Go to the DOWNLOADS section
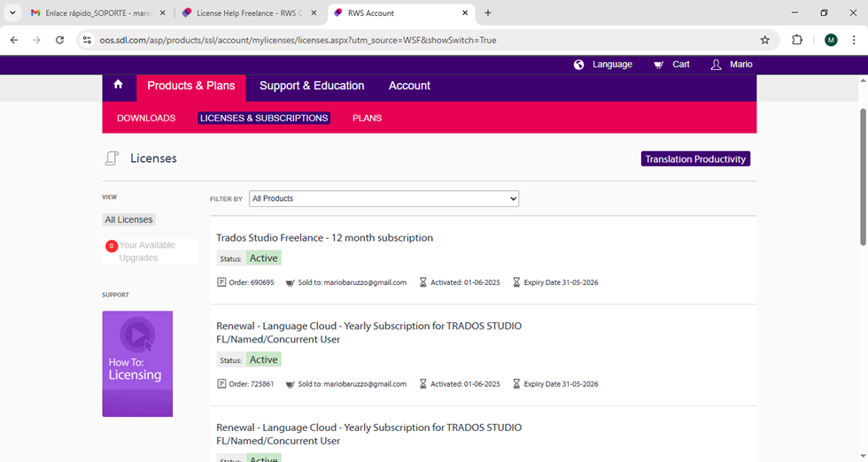The width and height of the screenshot is (868, 462). 146,118
